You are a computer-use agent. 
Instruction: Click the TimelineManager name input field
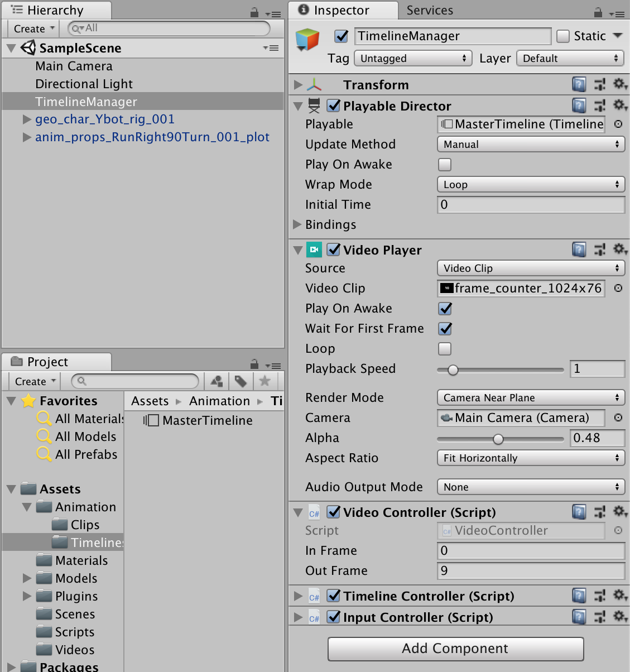pyautogui.click(x=453, y=36)
